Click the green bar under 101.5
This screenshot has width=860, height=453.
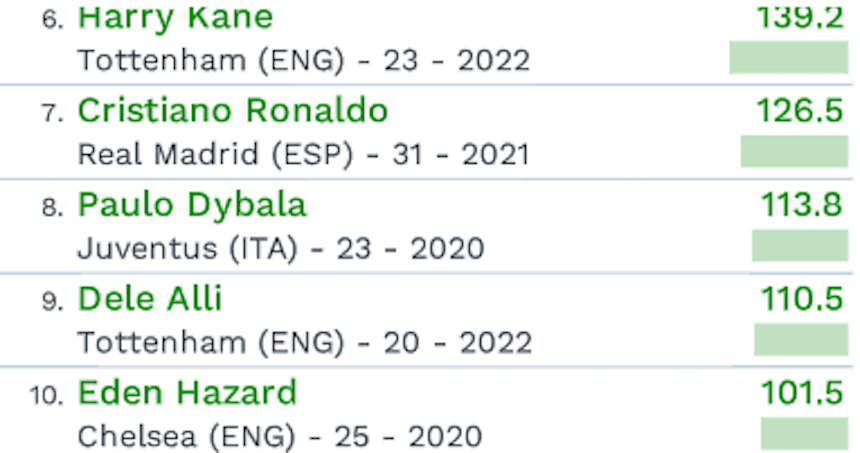pyautogui.click(x=804, y=434)
